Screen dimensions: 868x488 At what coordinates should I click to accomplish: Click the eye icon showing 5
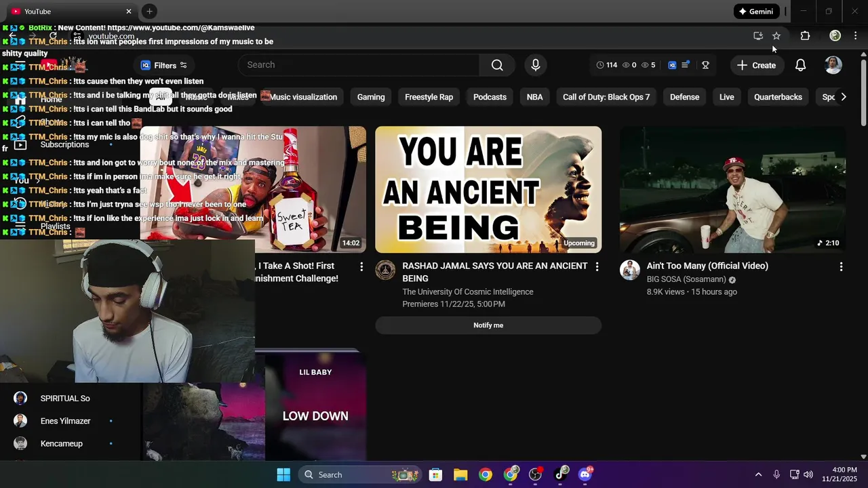[x=645, y=65]
